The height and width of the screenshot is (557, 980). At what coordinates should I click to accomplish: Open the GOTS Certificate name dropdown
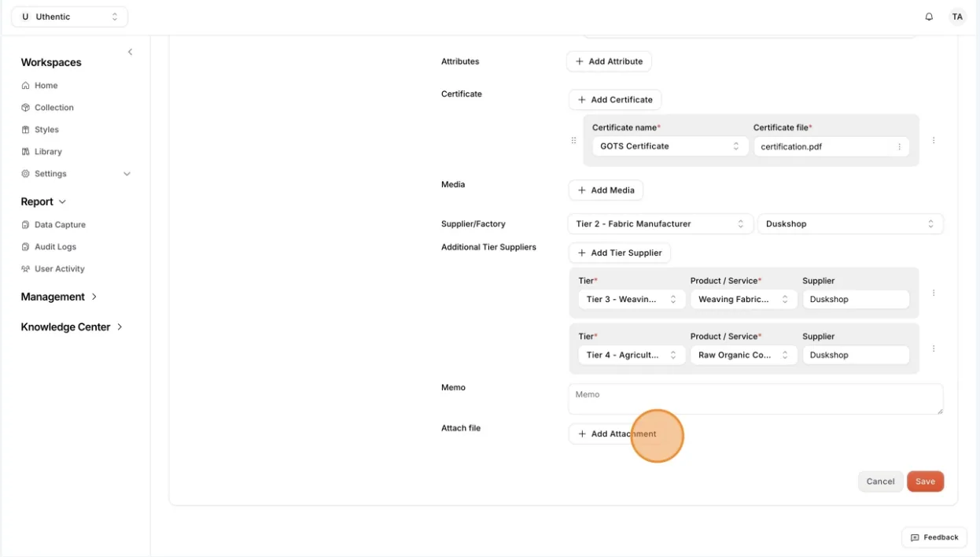tap(669, 146)
